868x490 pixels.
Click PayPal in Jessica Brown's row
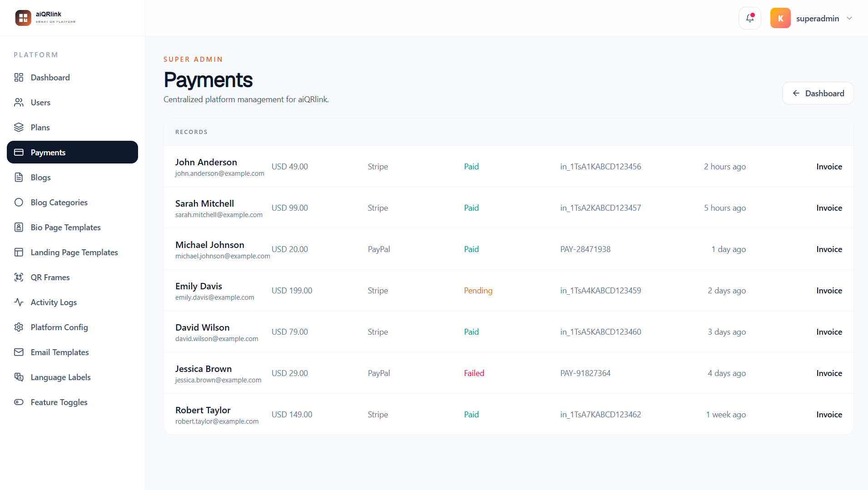coord(379,373)
